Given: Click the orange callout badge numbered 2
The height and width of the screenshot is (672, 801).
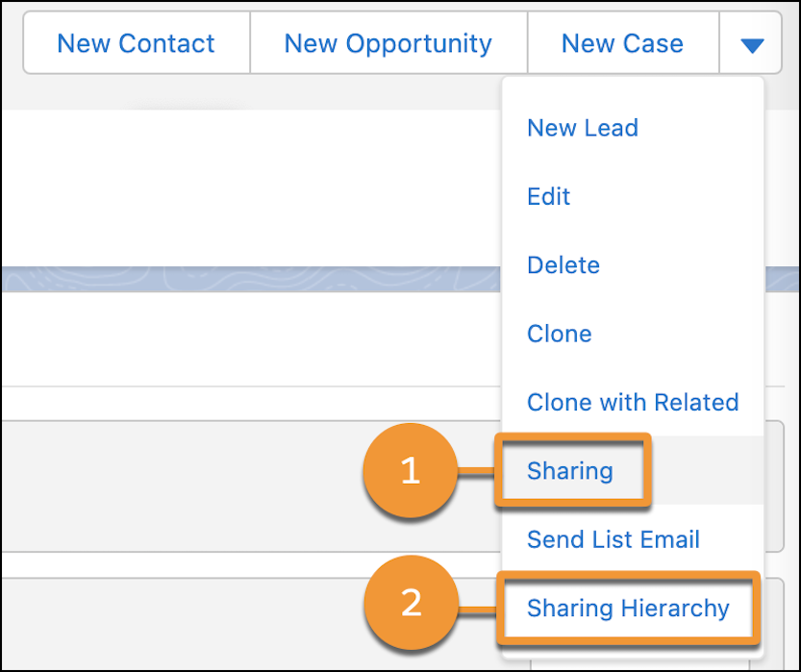Looking at the screenshot, I should point(412,603).
